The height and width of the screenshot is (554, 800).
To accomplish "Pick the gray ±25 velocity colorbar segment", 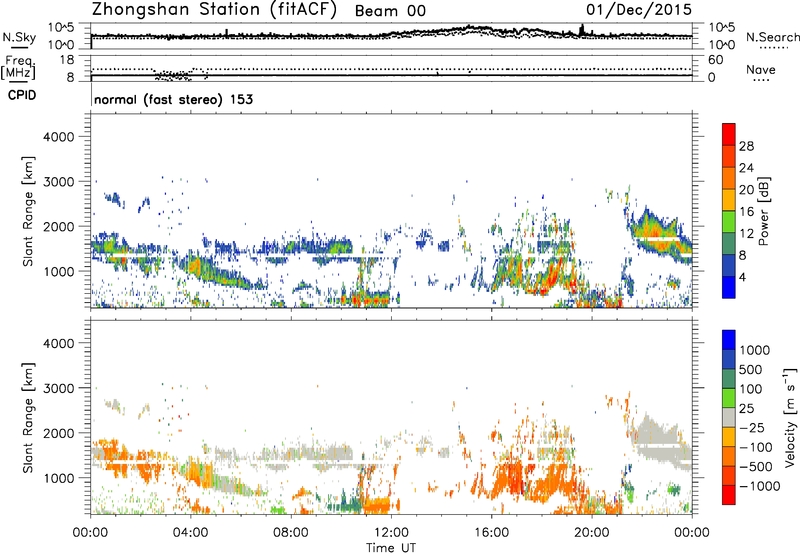I will [x=729, y=418].
